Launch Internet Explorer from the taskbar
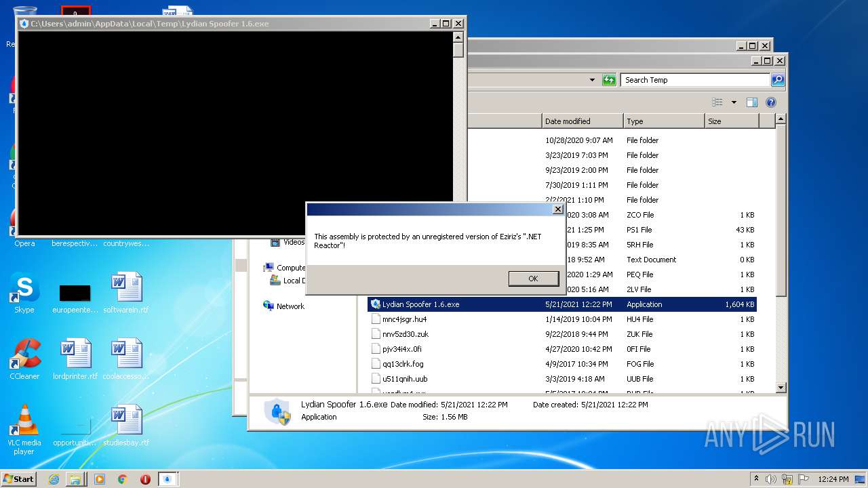Viewport: 868px width, 488px height. pos(54,479)
